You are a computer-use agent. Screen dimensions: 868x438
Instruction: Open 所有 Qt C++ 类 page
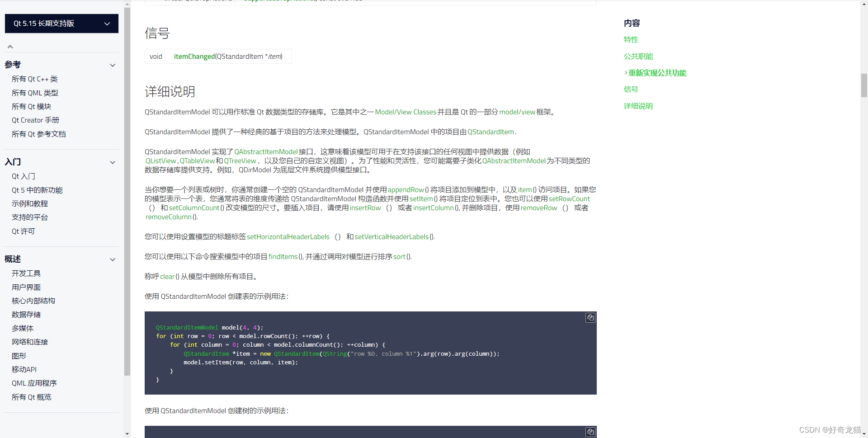(x=34, y=79)
